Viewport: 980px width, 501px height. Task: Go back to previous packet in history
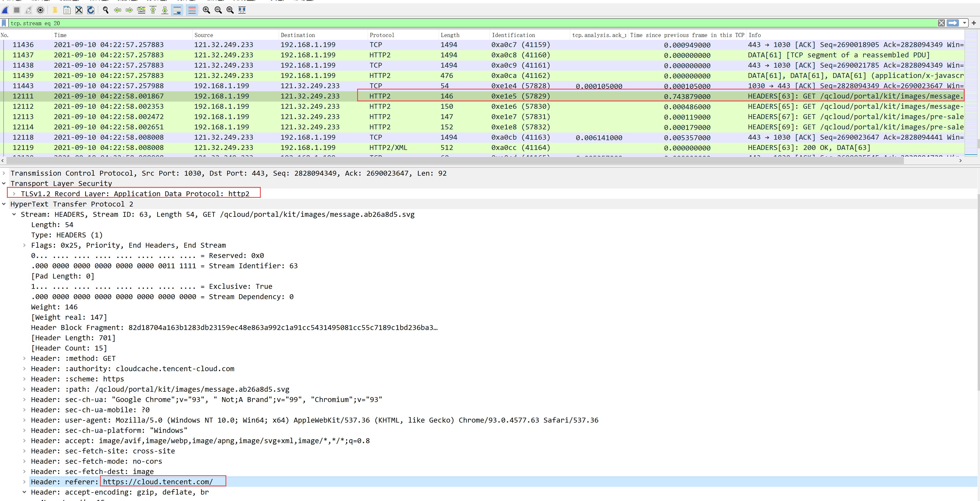pos(118,10)
